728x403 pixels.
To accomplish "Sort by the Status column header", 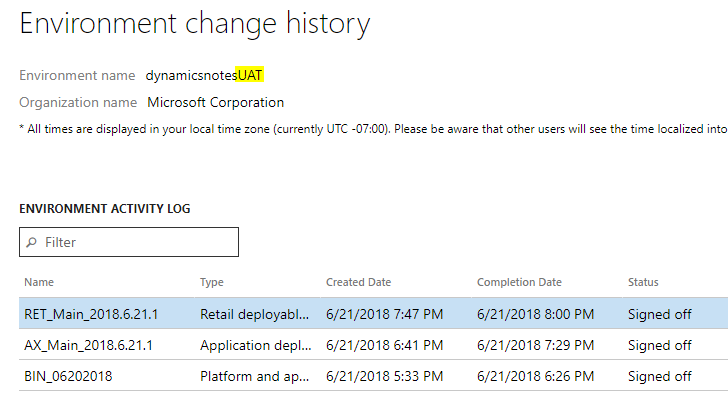I will click(x=643, y=282).
